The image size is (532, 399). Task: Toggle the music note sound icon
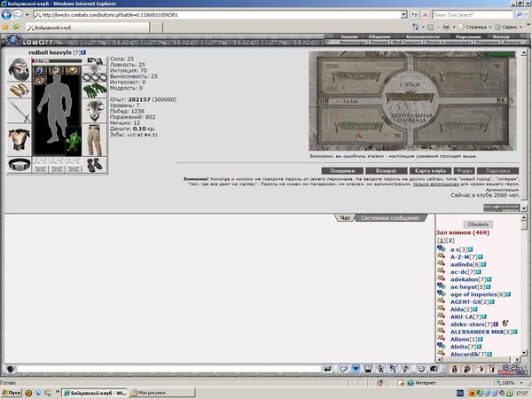click(405, 369)
